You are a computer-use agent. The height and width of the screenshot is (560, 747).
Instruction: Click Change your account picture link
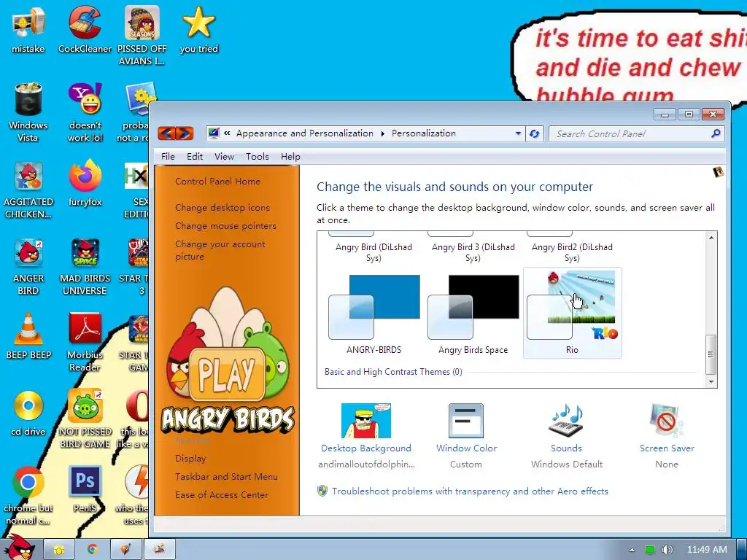pyautogui.click(x=220, y=250)
